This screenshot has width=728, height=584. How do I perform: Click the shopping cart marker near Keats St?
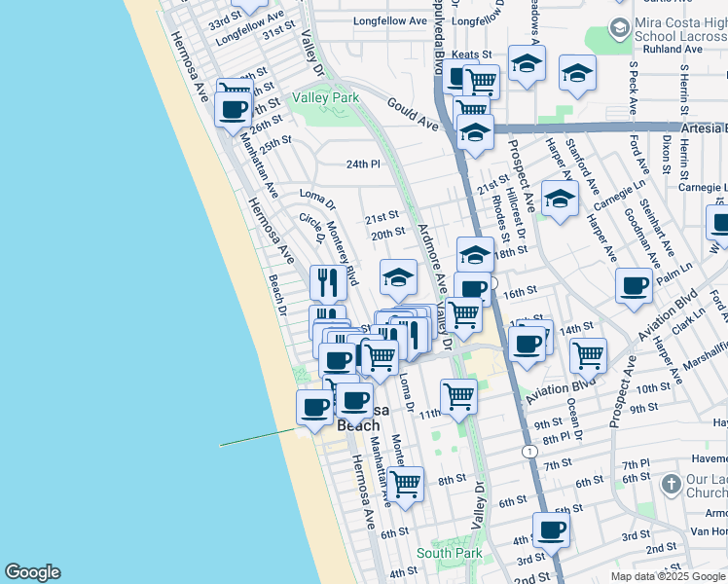click(480, 81)
